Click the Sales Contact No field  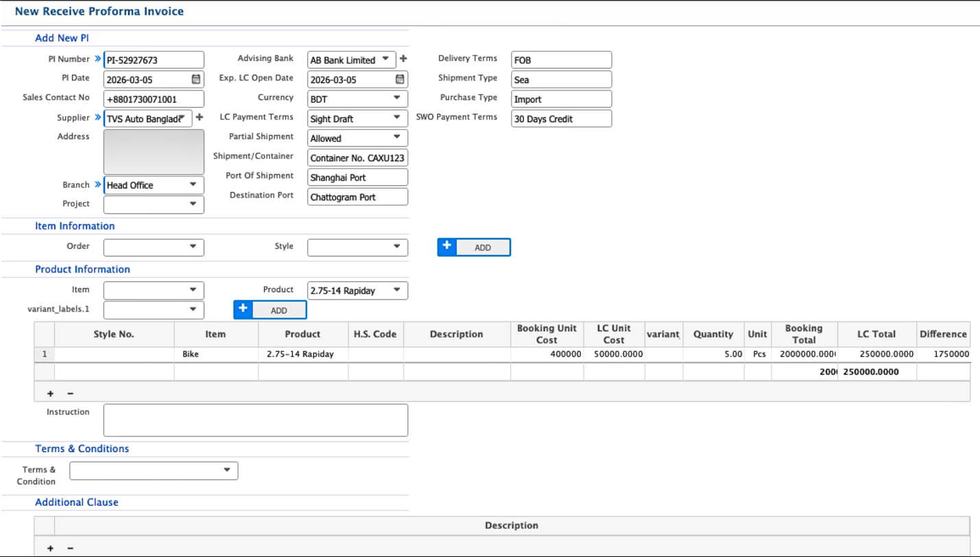(154, 98)
